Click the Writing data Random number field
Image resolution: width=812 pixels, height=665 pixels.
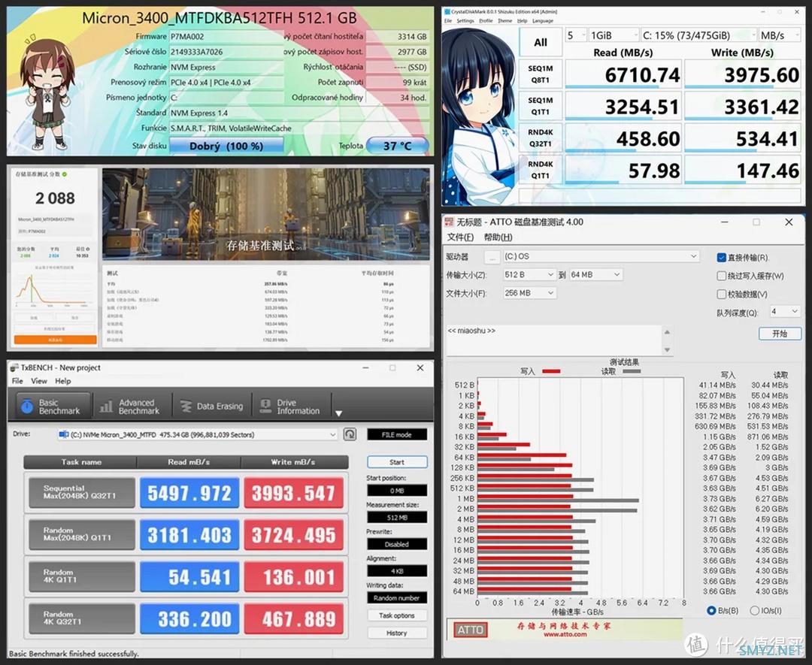pos(397,597)
